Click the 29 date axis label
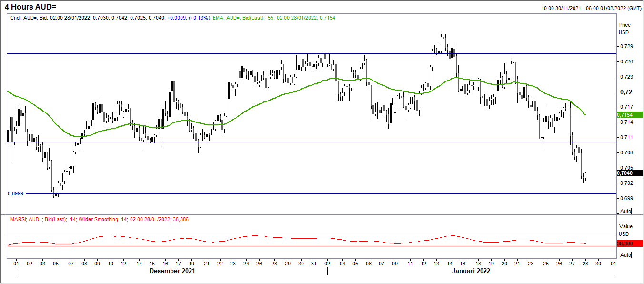 [x=288, y=263]
